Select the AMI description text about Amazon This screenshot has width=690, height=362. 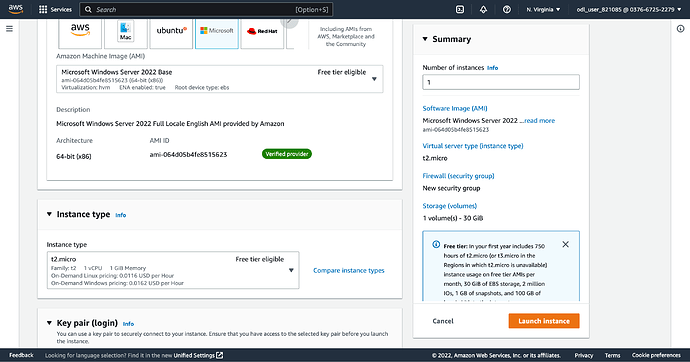(x=170, y=124)
